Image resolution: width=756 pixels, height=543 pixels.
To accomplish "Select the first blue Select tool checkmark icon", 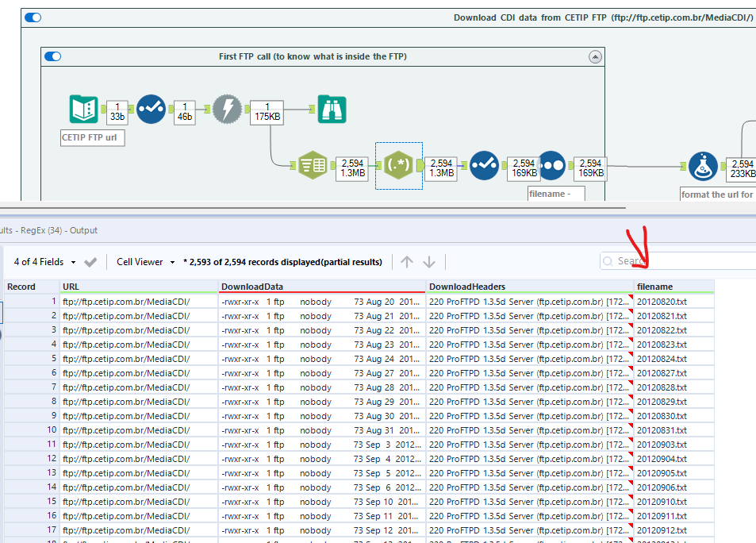I will tap(151, 109).
